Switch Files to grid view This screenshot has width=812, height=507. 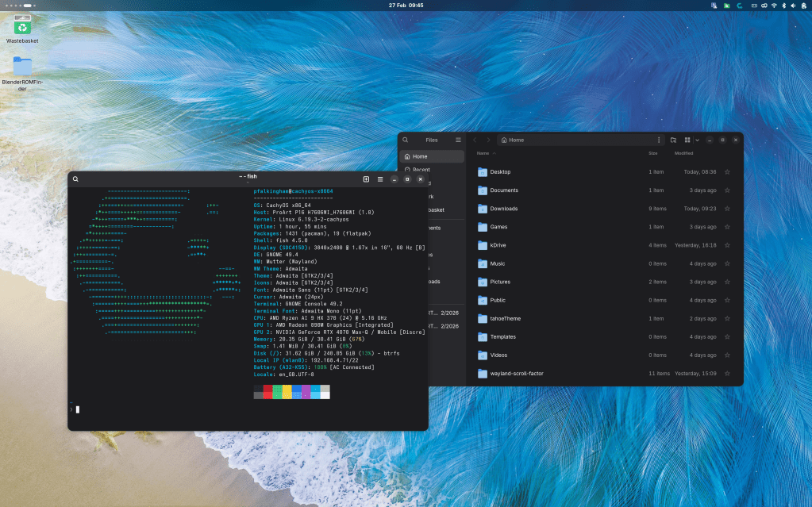687,140
